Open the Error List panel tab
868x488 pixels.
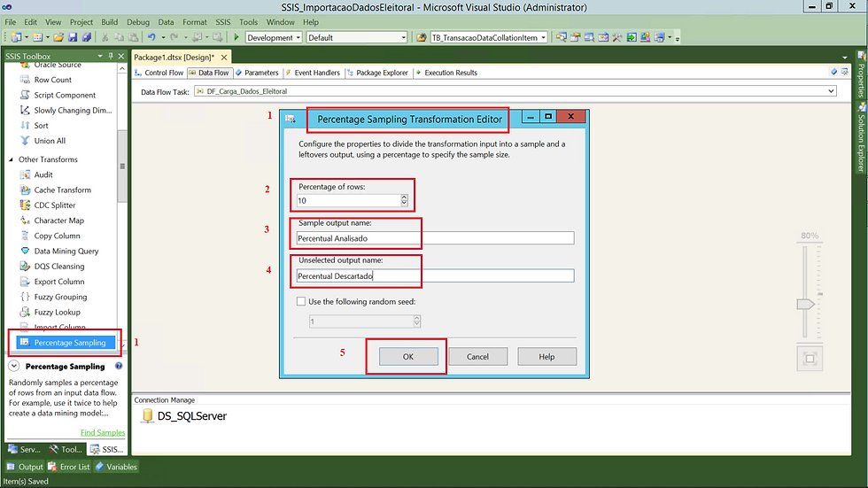(69, 467)
